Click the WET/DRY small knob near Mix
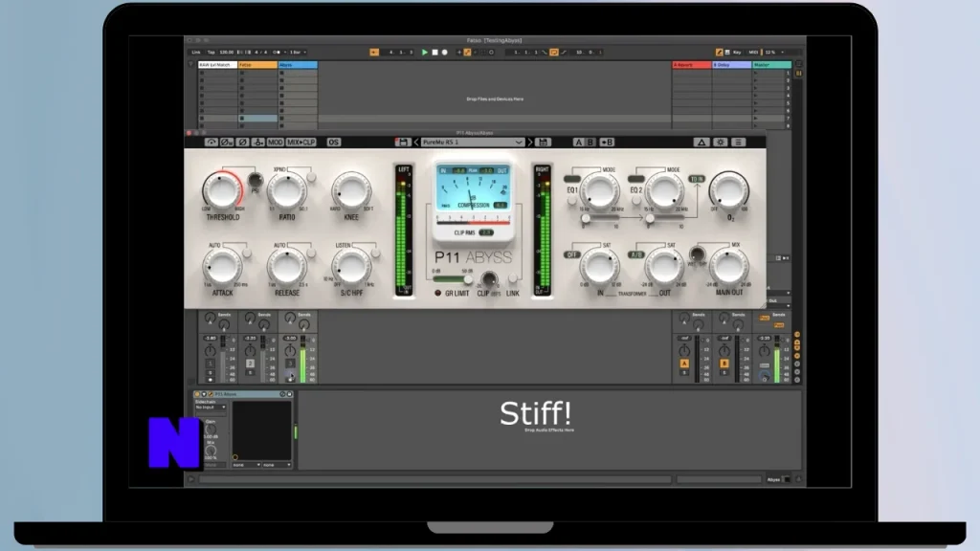980x551 pixels. point(697,253)
